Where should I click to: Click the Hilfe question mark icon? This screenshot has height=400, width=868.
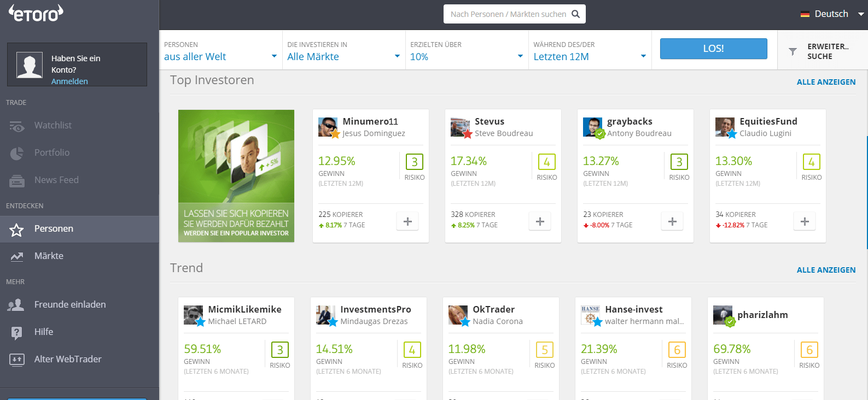tap(17, 332)
